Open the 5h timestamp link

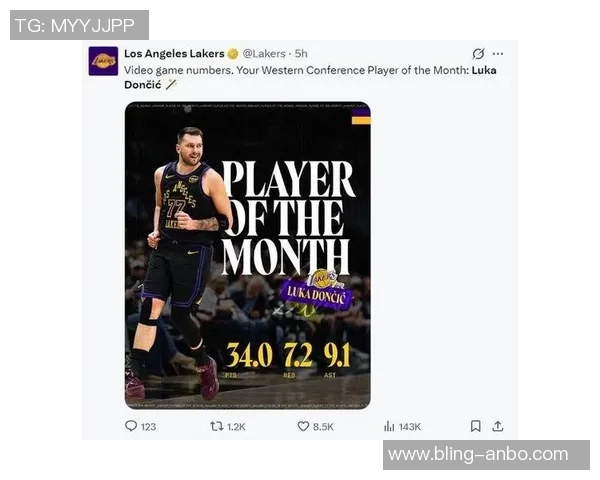[301, 54]
